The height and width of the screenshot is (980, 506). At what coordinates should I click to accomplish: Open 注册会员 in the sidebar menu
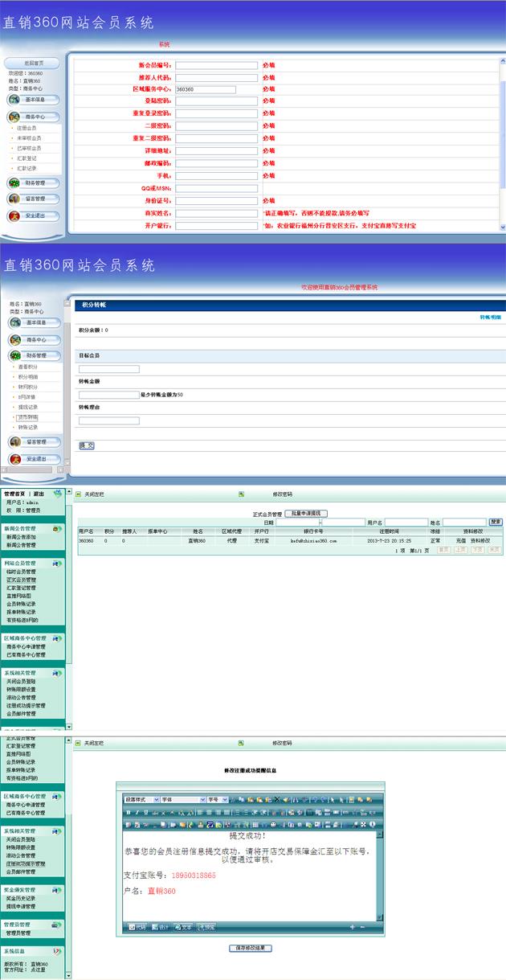click(x=27, y=128)
